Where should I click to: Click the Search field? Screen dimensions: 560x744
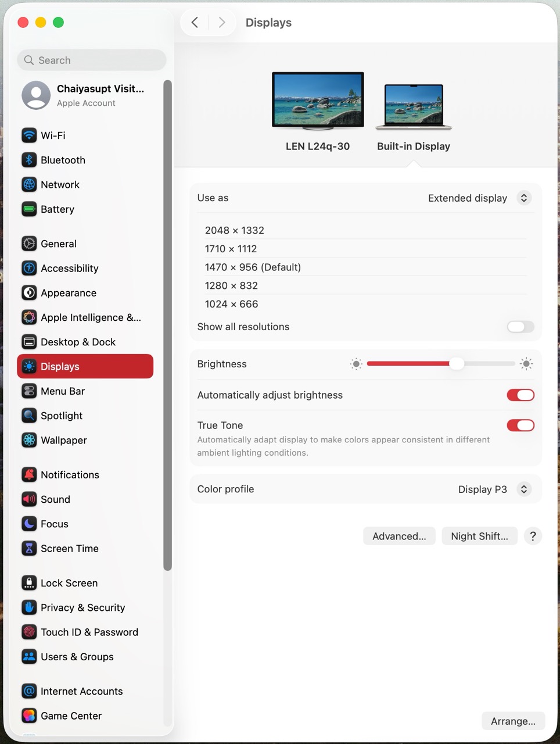92,60
